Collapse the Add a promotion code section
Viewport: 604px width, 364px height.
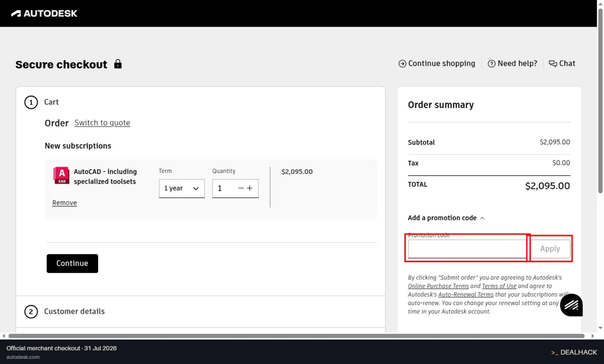(446, 218)
